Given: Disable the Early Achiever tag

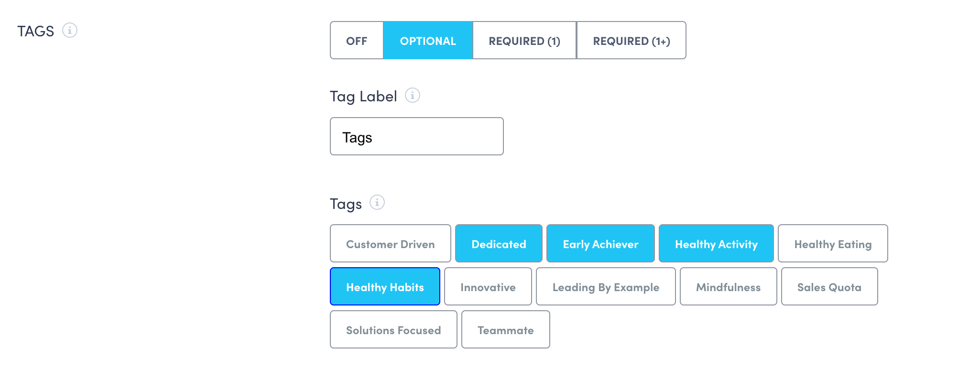Looking at the screenshot, I should pyautogui.click(x=600, y=244).
